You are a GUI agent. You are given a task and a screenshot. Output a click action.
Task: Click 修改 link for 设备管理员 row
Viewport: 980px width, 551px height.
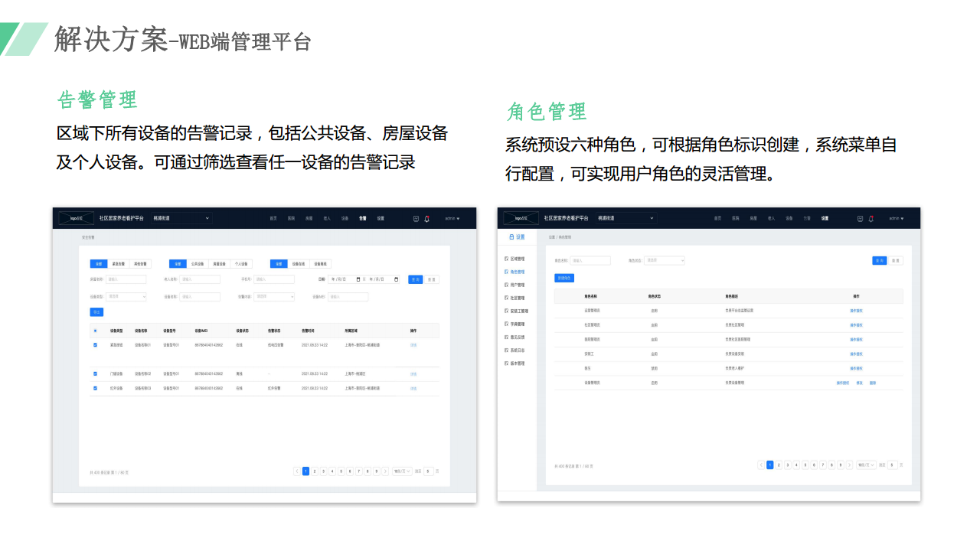(x=860, y=383)
